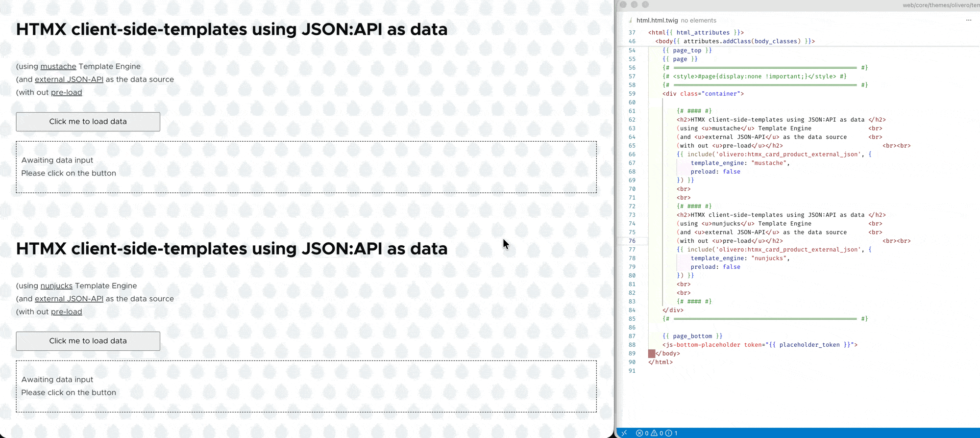Click the underlined 'mustache' text
Viewport: 980px width, 438px height.
pos(58,67)
